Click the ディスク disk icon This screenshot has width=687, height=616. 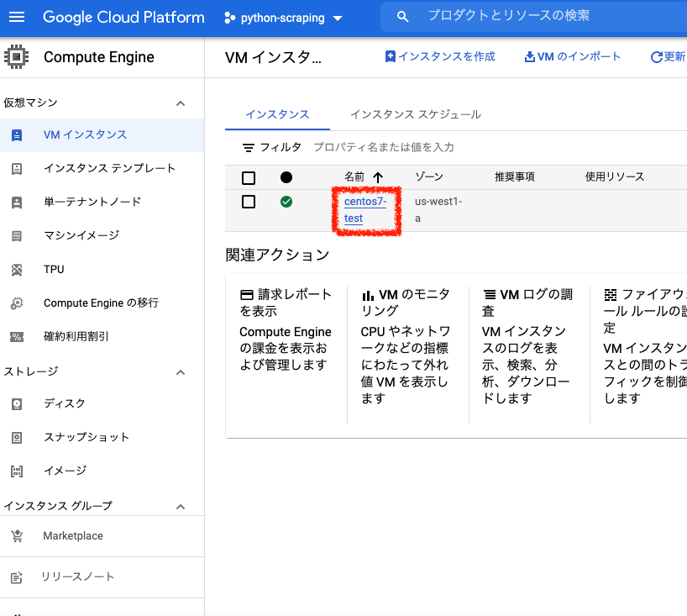point(17,403)
